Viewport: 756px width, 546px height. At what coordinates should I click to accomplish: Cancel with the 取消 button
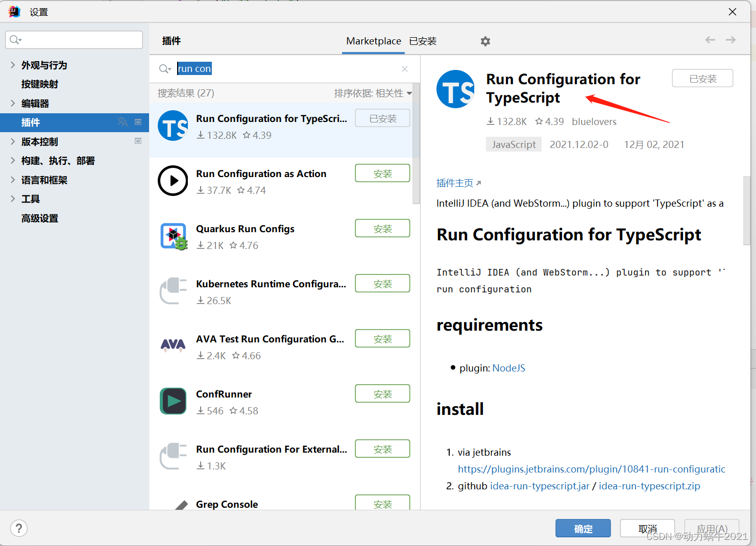pyautogui.click(x=647, y=529)
